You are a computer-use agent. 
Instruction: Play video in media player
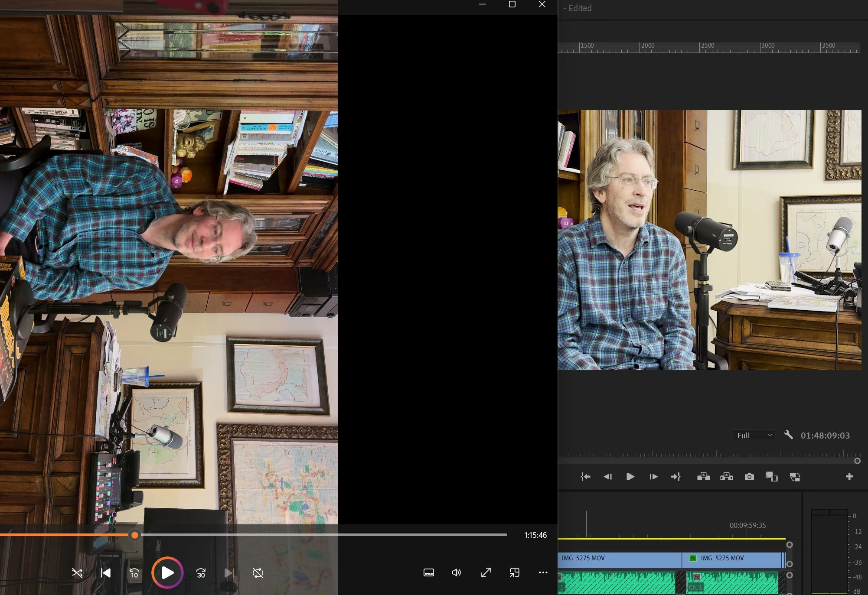[167, 573]
